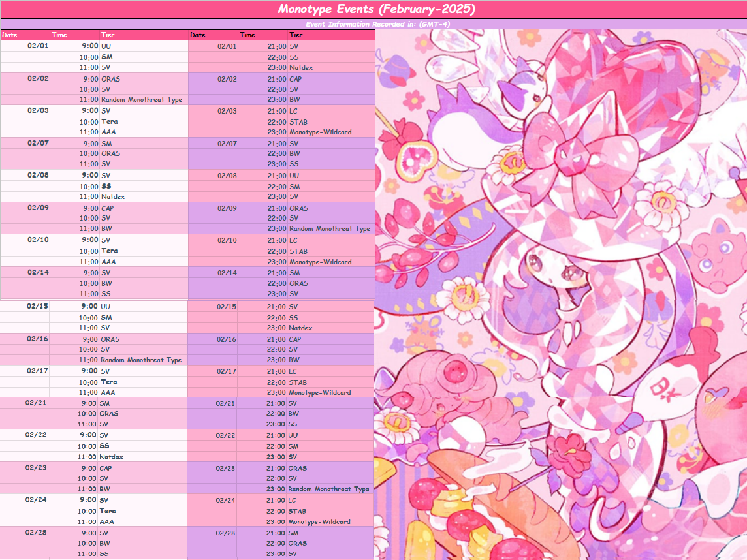Select the "02/14" date cell beside 9:00
This screenshot has height=560, width=747.
pos(38,272)
